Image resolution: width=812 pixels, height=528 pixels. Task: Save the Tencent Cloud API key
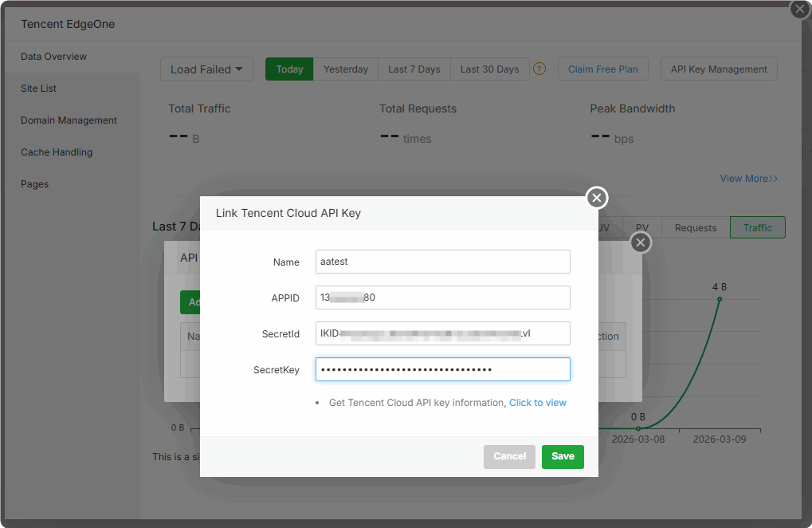click(563, 456)
